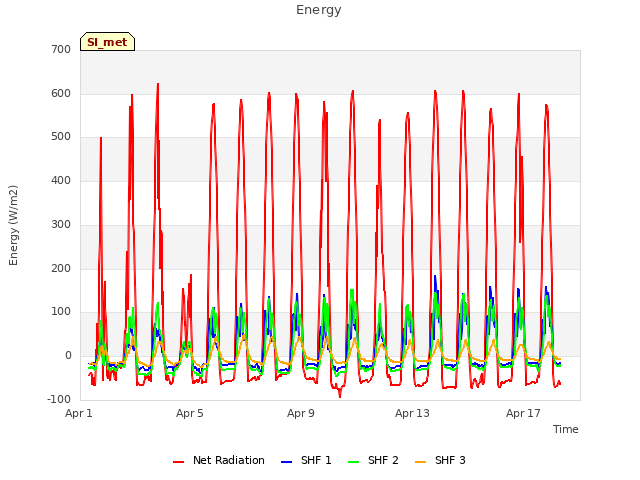The image size is (640, 480).
Task: Click the Energy (W/m2) axis label
Action: [x=13, y=225]
